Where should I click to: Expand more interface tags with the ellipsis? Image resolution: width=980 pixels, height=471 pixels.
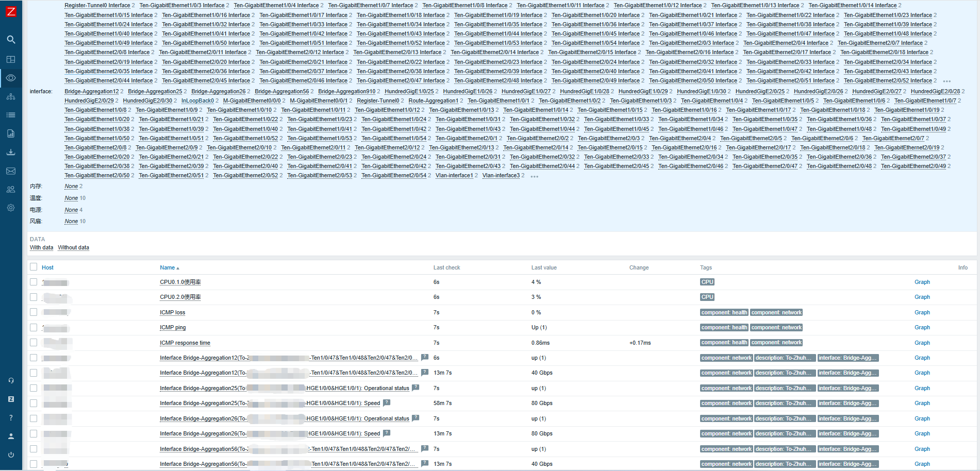tap(534, 176)
